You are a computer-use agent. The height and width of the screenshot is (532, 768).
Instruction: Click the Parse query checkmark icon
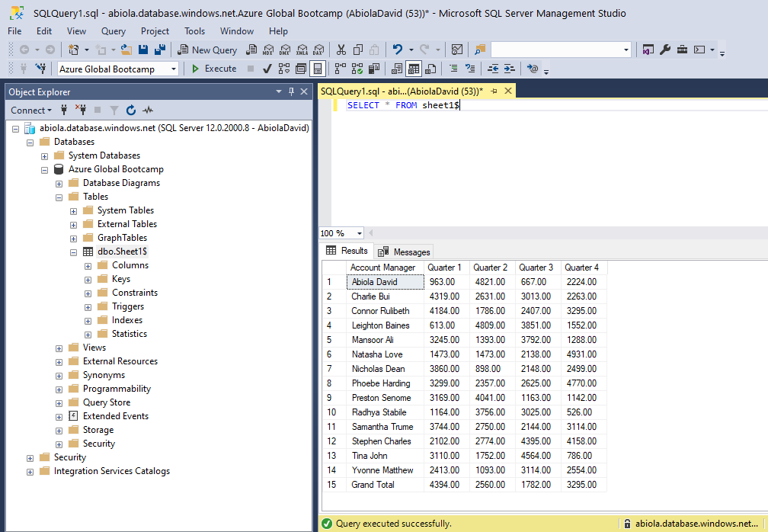pos(267,69)
